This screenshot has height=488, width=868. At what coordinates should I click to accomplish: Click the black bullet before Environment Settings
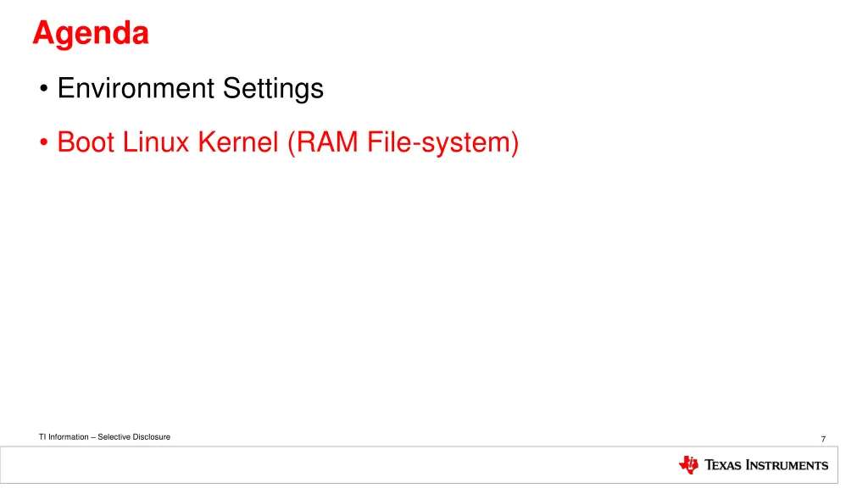(x=44, y=88)
